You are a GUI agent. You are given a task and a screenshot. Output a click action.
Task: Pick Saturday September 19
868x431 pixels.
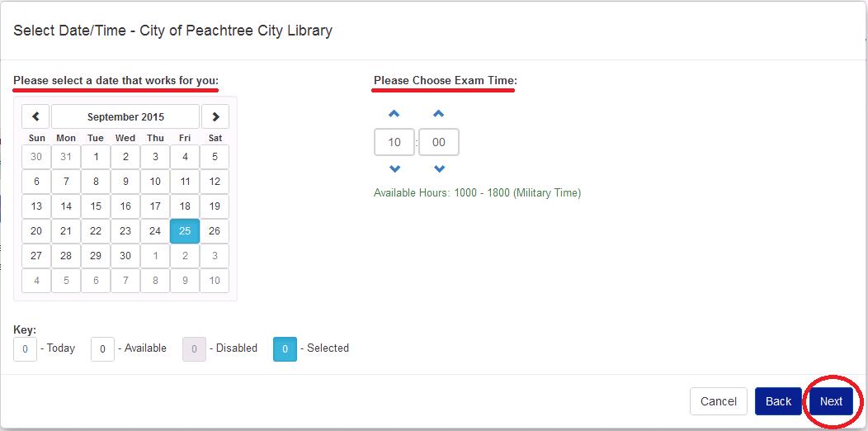(215, 206)
